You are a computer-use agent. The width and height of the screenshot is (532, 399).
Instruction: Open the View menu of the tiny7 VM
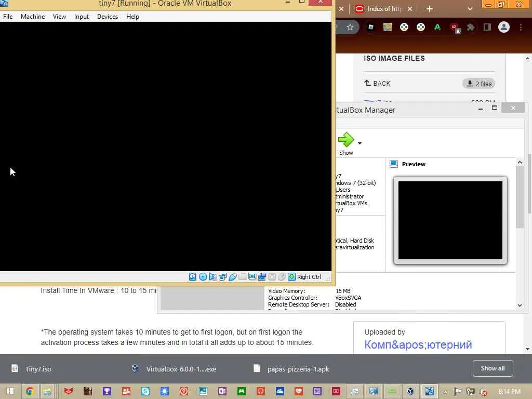coord(59,16)
